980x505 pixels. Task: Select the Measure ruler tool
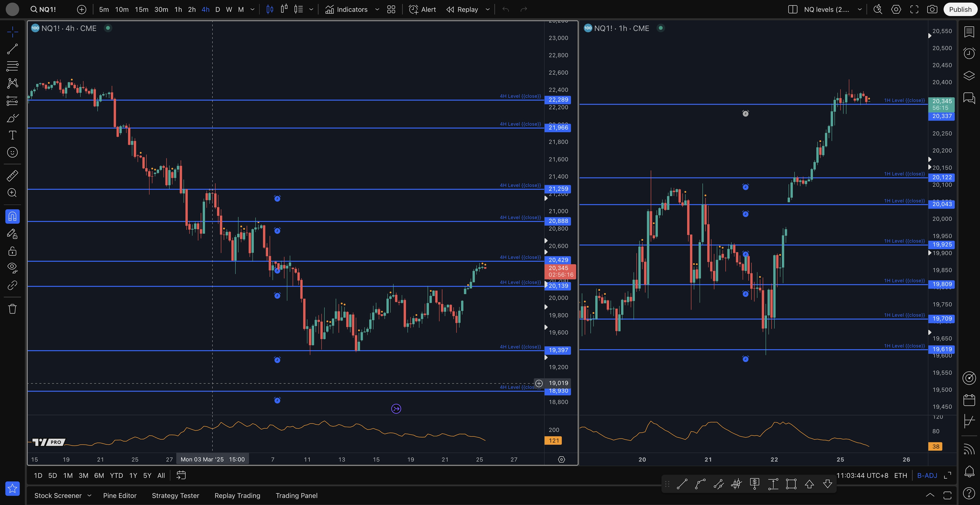click(x=12, y=176)
